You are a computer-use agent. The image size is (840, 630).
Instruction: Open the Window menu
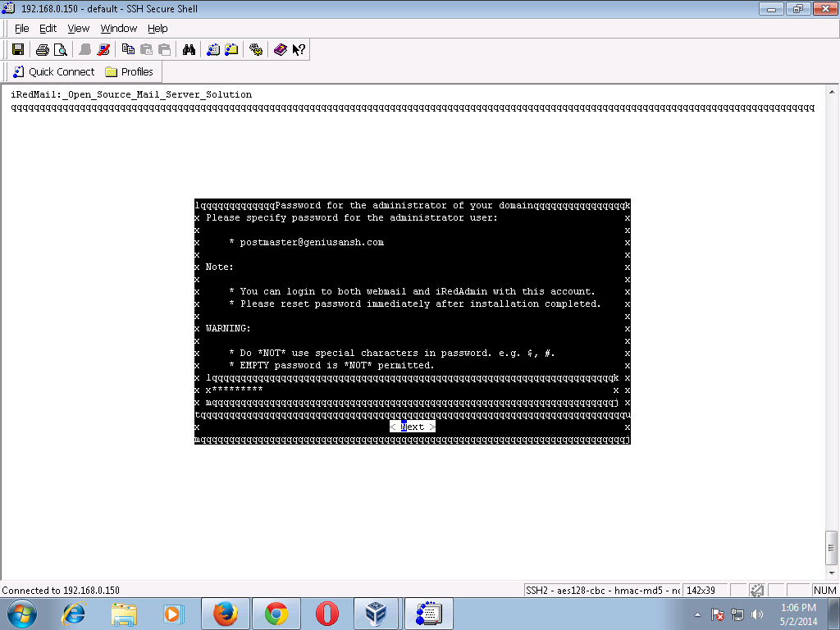click(118, 29)
